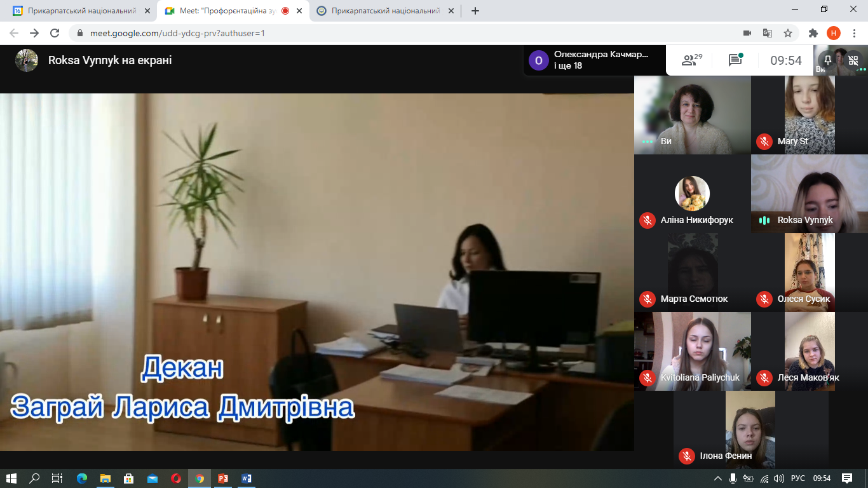Open the Chrome three-dot menu
This screenshot has height=488, width=868.
tap(853, 33)
